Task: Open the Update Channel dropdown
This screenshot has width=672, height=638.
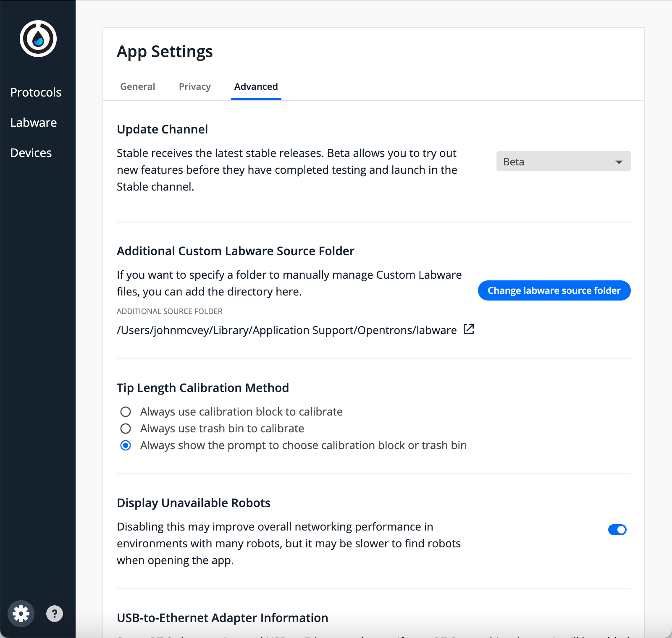Action: 563,161
